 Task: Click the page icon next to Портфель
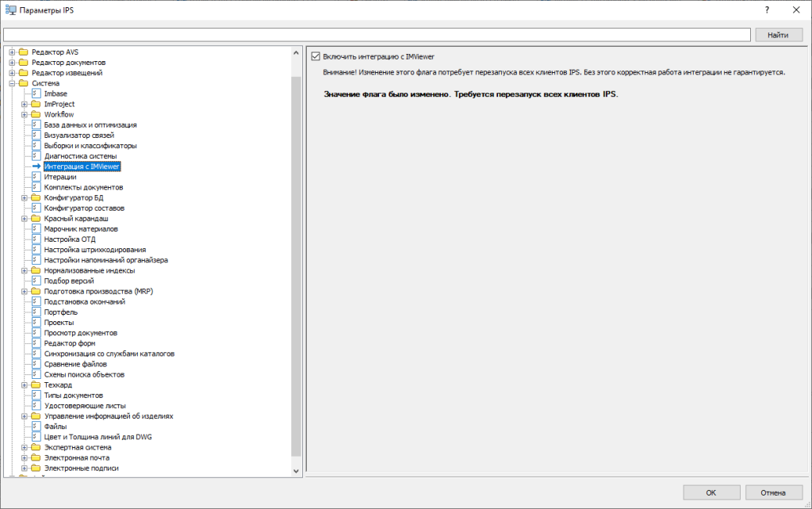(36, 312)
